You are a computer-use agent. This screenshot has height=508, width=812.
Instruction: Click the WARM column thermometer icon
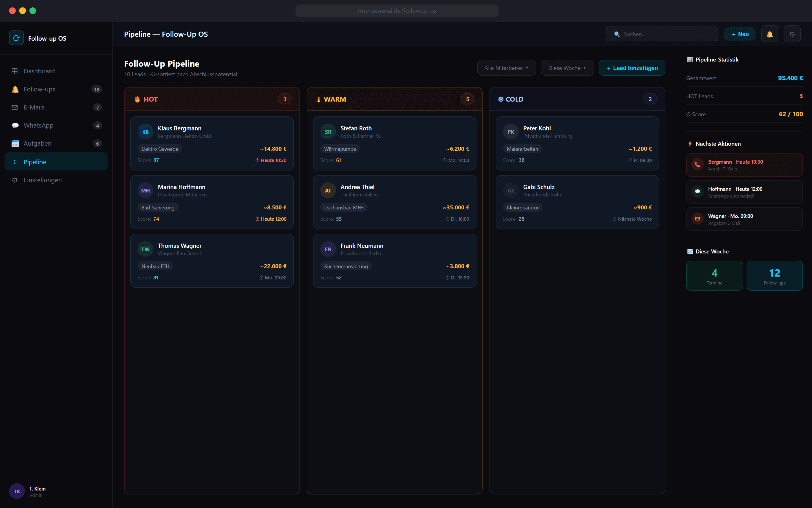pyautogui.click(x=318, y=99)
